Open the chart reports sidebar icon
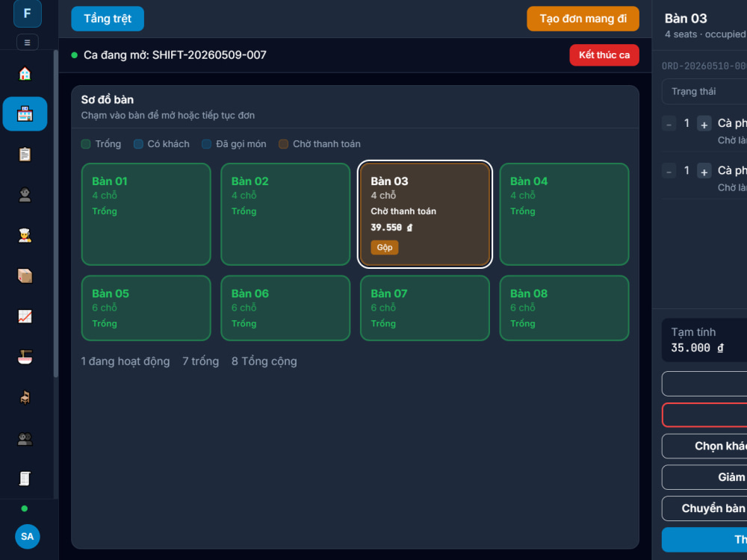The width and height of the screenshot is (747, 560). coord(25,316)
